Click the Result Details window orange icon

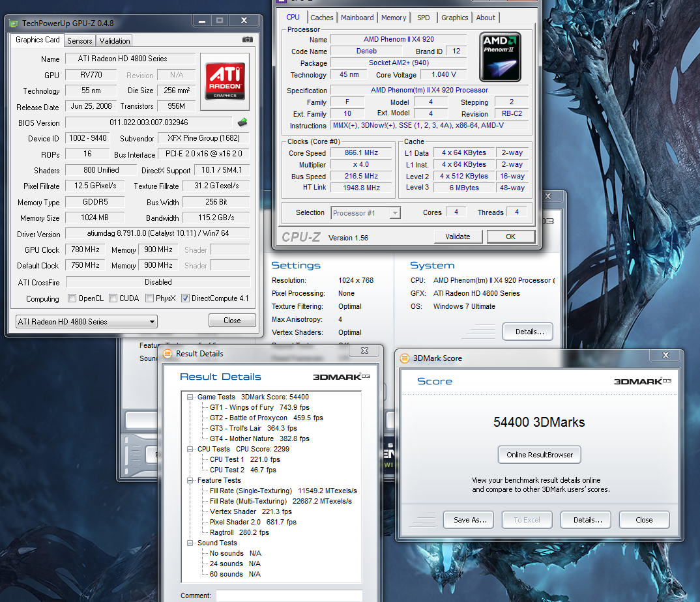click(168, 354)
